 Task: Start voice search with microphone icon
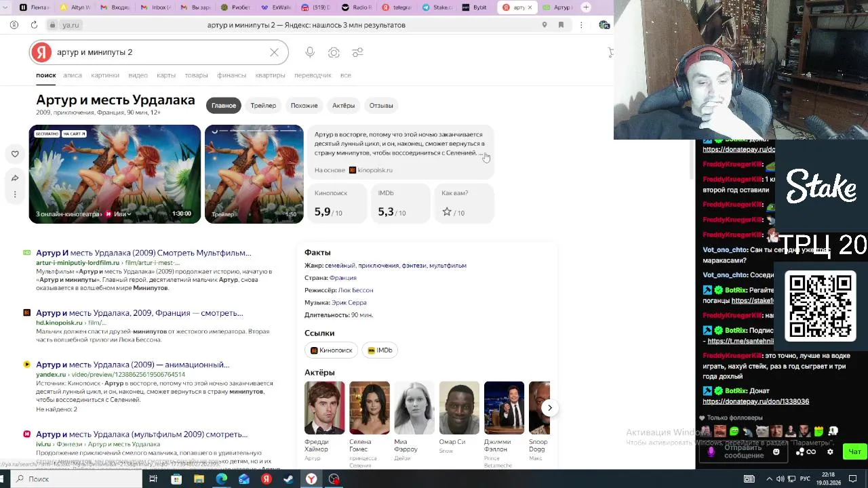tap(310, 52)
